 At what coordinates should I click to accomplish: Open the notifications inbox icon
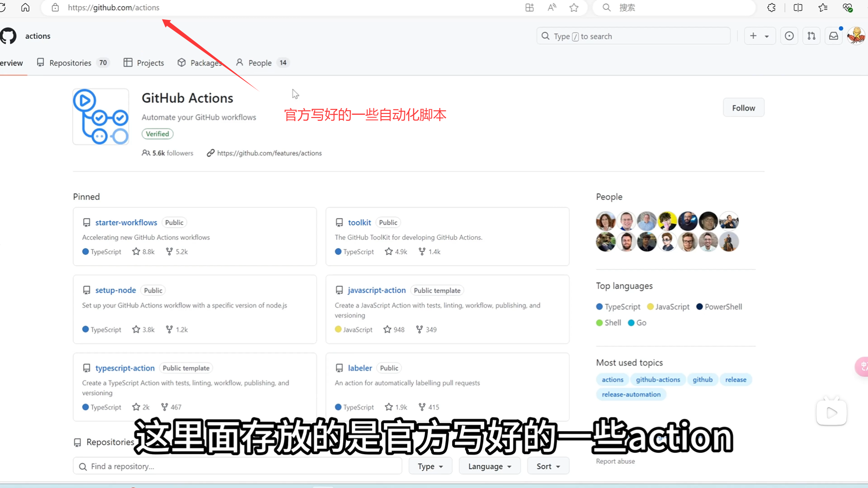834,36
